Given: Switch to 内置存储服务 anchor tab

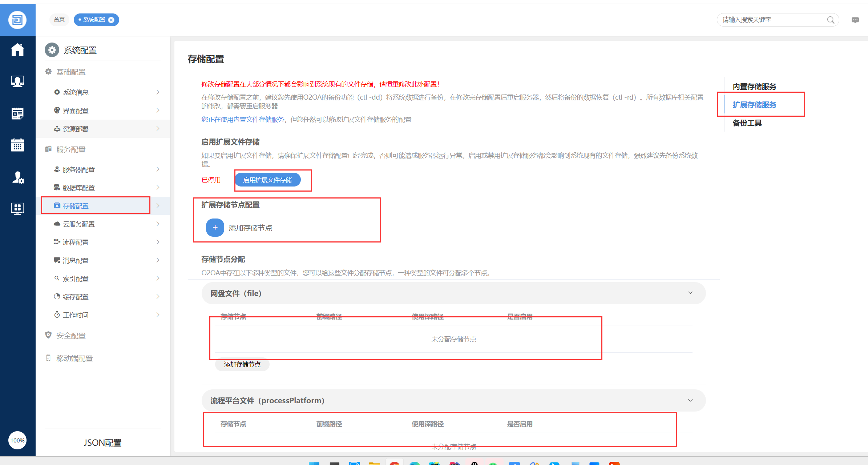Looking at the screenshot, I should [x=754, y=87].
